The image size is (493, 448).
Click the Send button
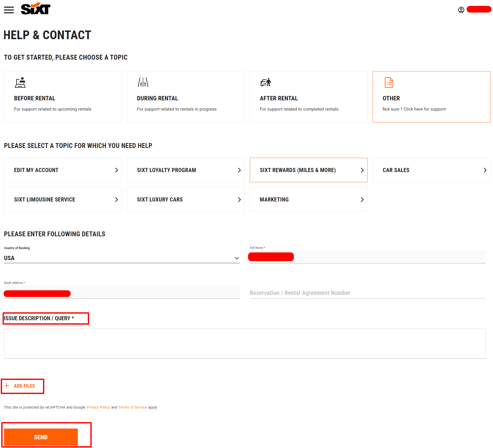click(41, 437)
